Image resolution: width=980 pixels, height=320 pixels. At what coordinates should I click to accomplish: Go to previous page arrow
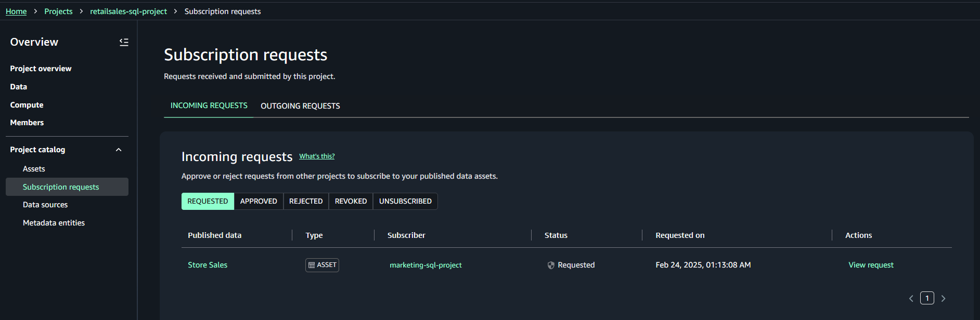pyautogui.click(x=911, y=298)
